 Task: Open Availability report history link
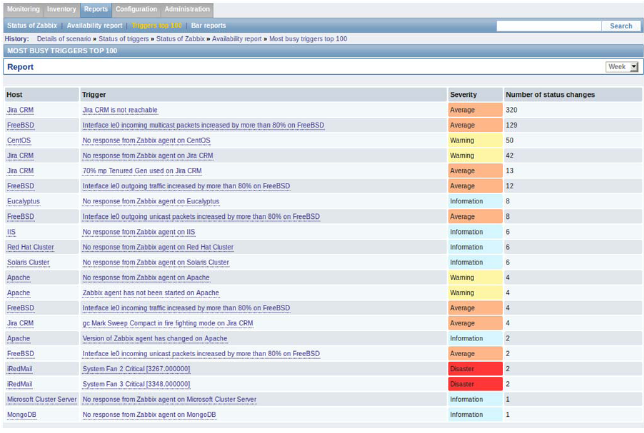(237, 39)
